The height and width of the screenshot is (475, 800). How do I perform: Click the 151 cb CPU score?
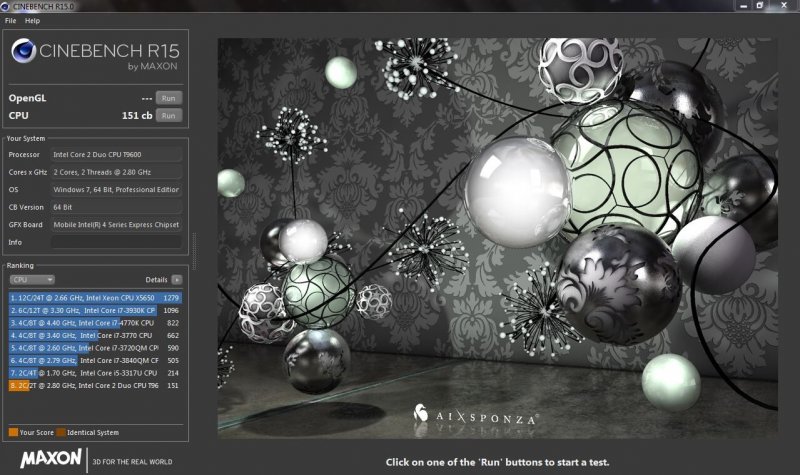click(137, 115)
